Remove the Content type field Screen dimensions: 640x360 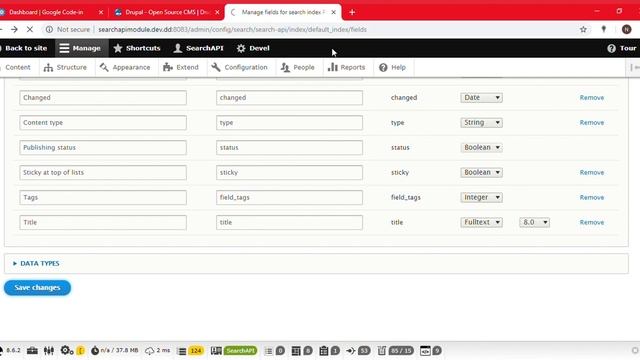click(591, 122)
